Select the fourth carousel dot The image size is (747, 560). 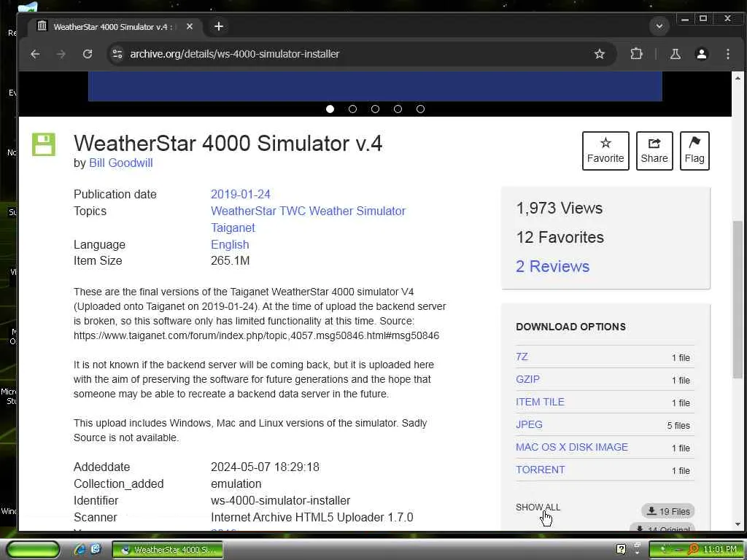398,109
